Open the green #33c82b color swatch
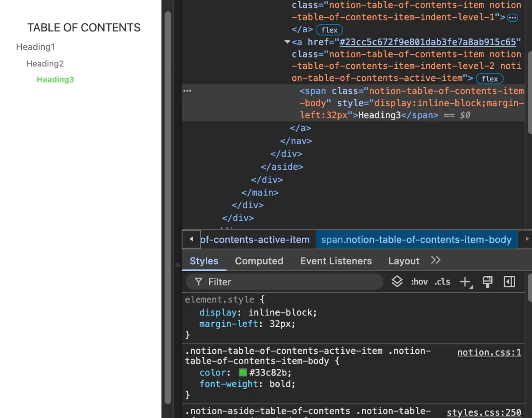This screenshot has width=532, height=418. point(243,372)
